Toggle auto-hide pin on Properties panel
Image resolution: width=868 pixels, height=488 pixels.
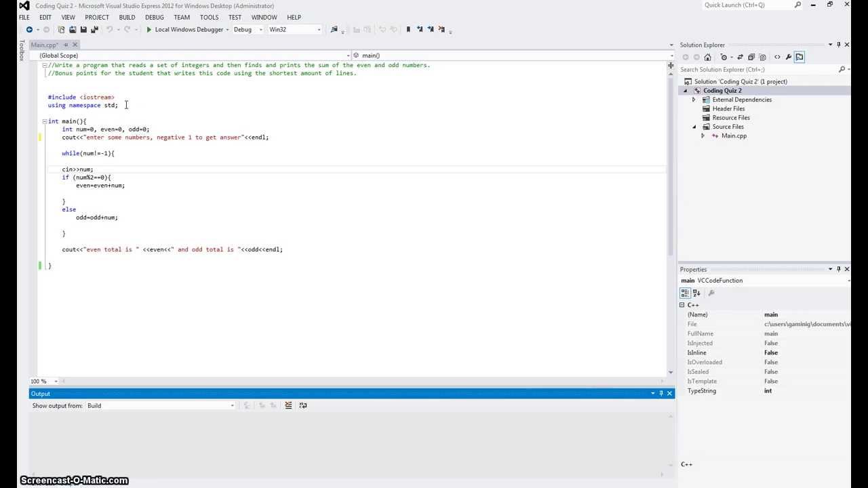click(x=839, y=269)
